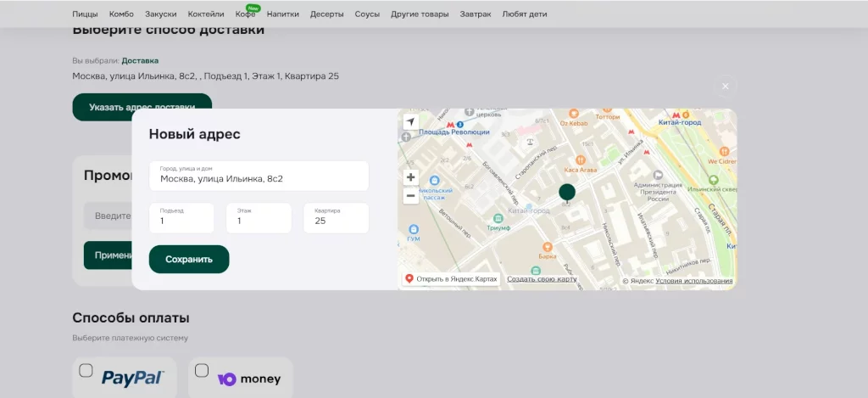This screenshot has width=868, height=398.
Task: Open the Кофе menu category
Action: pos(245,14)
